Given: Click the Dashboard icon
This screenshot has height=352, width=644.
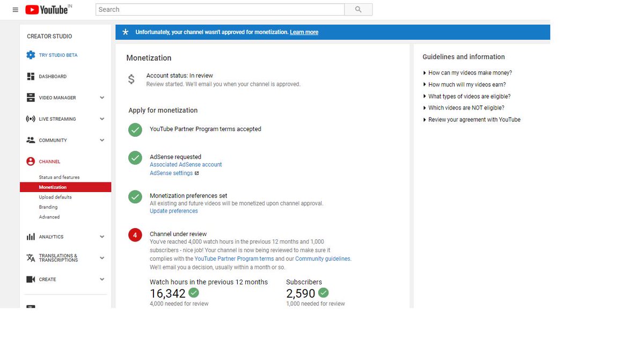Looking at the screenshot, I should click(x=31, y=77).
